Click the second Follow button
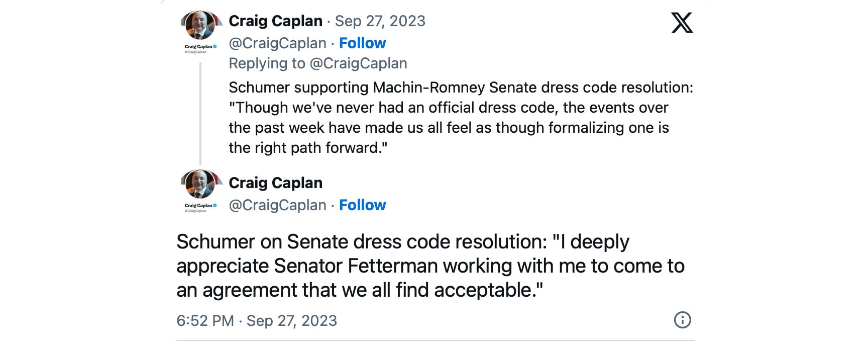 (363, 205)
